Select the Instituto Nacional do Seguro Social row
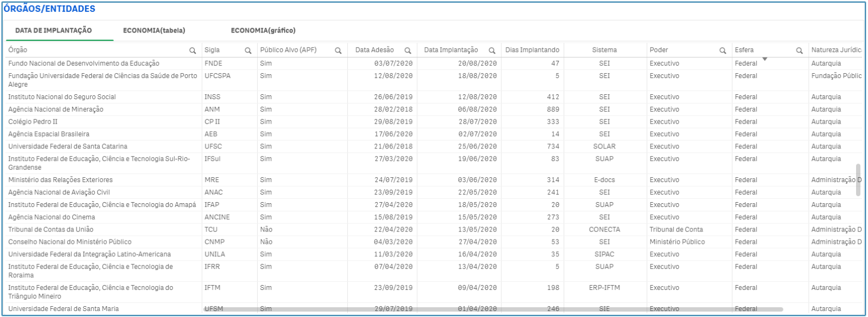The height and width of the screenshot is (317, 868). (62, 97)
